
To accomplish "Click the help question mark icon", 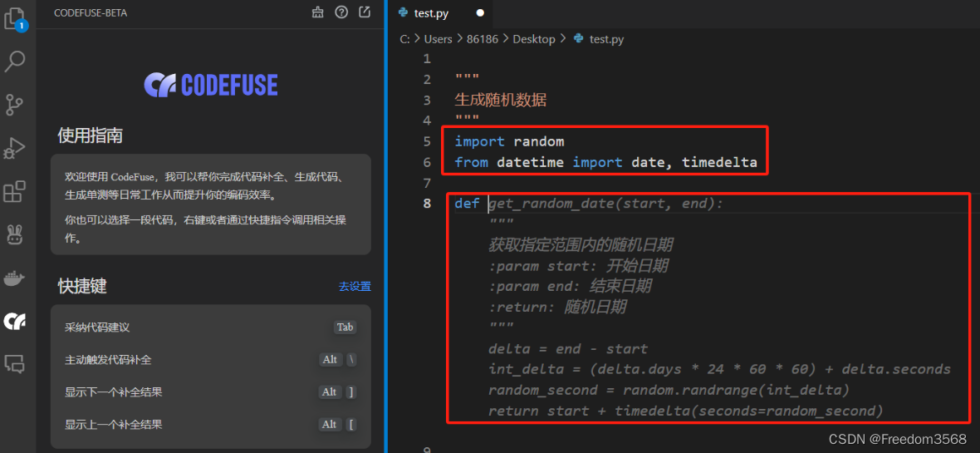I will pos(341,12).
